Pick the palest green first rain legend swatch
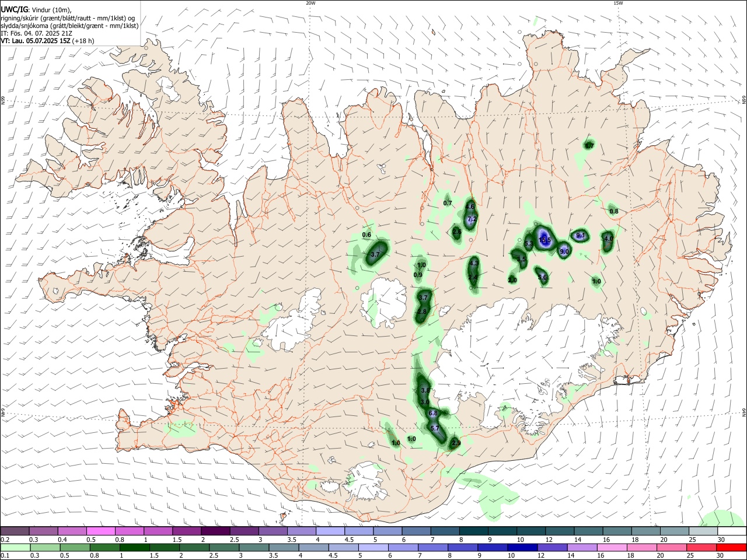Image resolution: width=747 pixels, height=560 pixels. tap(15, 547)
